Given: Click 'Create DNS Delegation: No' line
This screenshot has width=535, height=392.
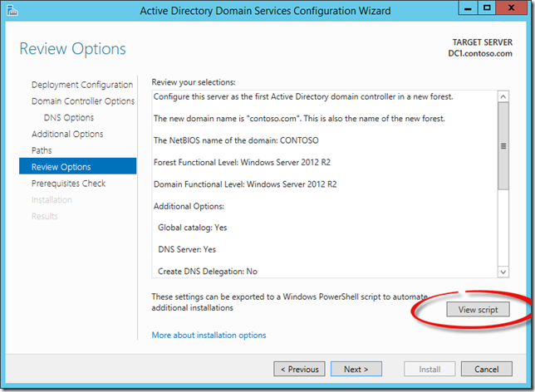Looking at the screenshot, I should 208,272.
